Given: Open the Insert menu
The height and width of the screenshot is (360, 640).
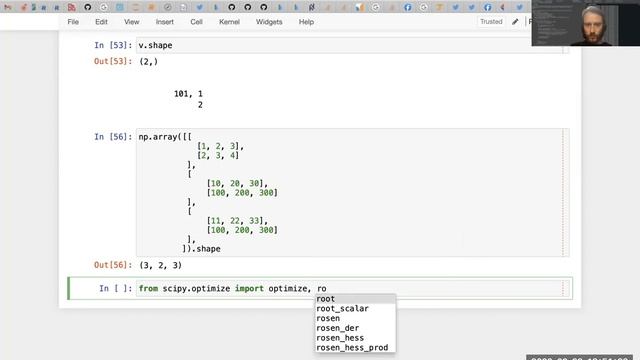Looking at the screenshot, I should (x=164, y=22).
